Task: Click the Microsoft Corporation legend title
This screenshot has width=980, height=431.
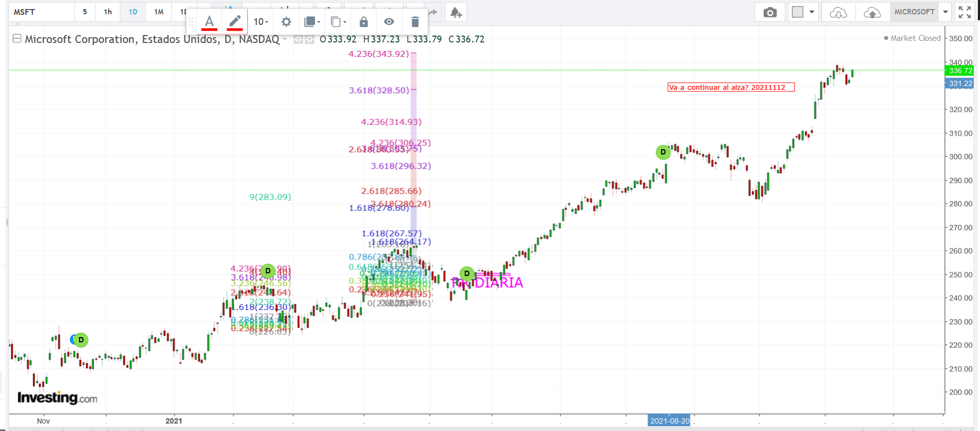Action: click(152, 39)
